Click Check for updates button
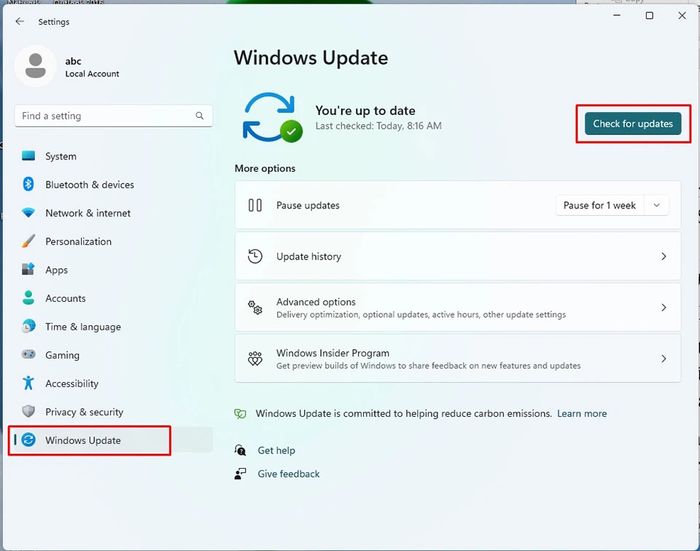This screenshot has width=700, height=551. click(x=633, y=124)
